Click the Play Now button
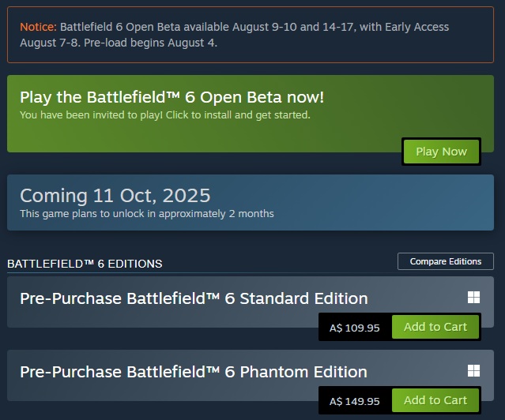This screenshot has height=420, width=505. 441,152
